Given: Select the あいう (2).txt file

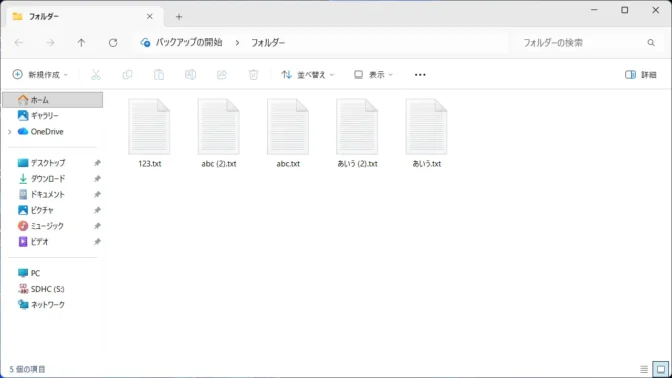Looking at the screenshot, I should pos(357,133).
